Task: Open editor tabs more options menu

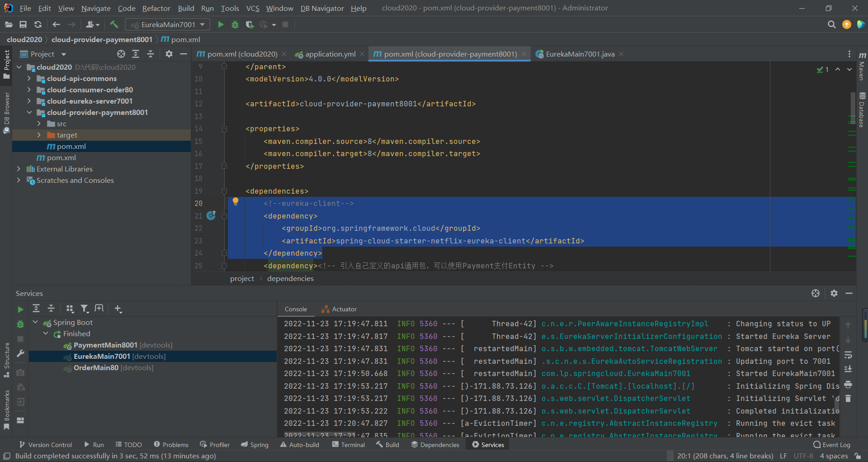Action: pos(849,54)
